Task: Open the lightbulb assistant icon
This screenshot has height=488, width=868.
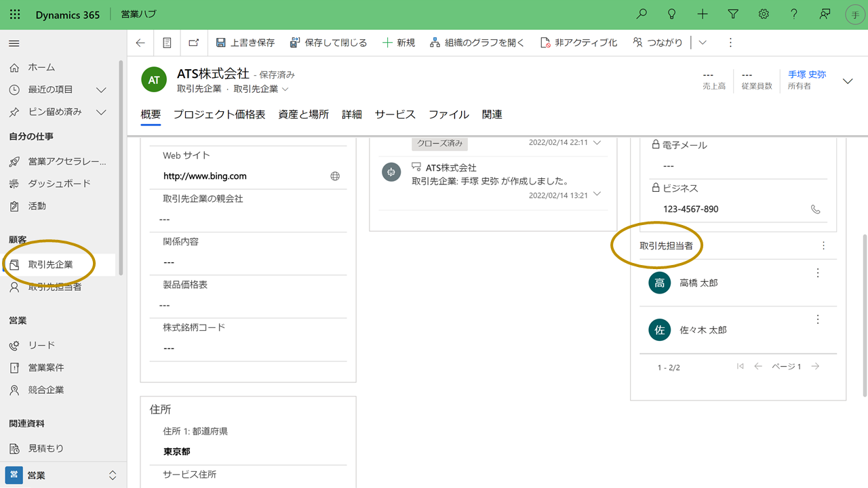Action: click(x=672, y=14)
